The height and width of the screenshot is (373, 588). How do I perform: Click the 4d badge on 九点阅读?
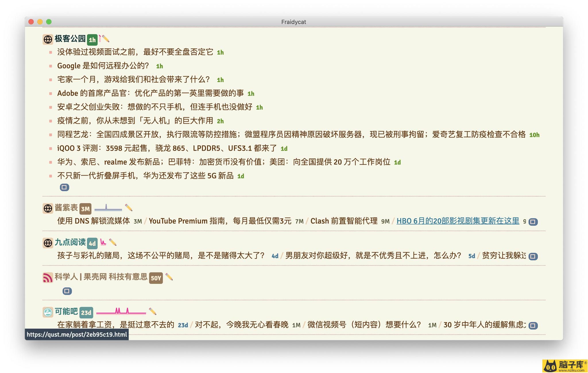coord(92,244)
